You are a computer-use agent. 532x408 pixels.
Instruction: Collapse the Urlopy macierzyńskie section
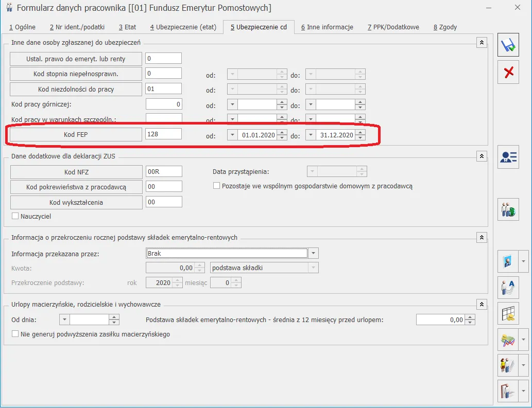click(482, 304)
